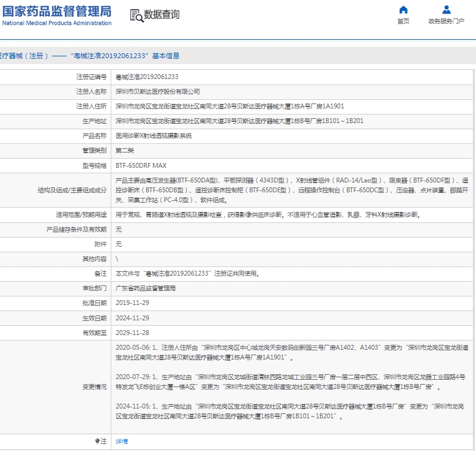Click the 数据查询 search document icon

[136, 15]
